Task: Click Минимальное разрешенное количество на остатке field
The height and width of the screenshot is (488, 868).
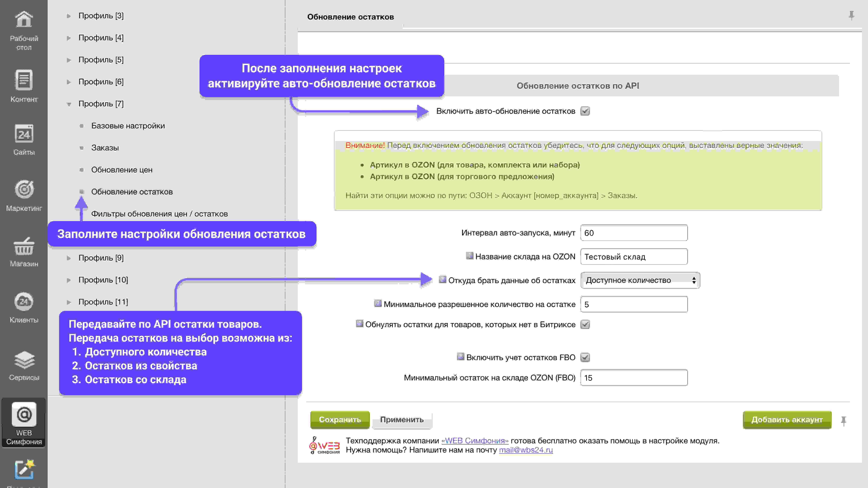Action: click(634, 304)
